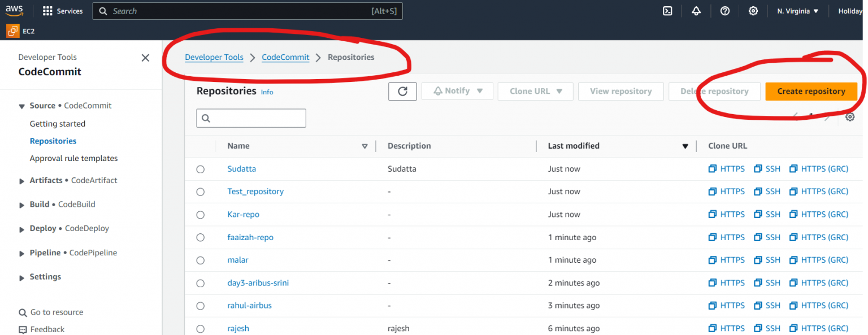Expand the Build CodeBuild section

[x=22, y=205]
